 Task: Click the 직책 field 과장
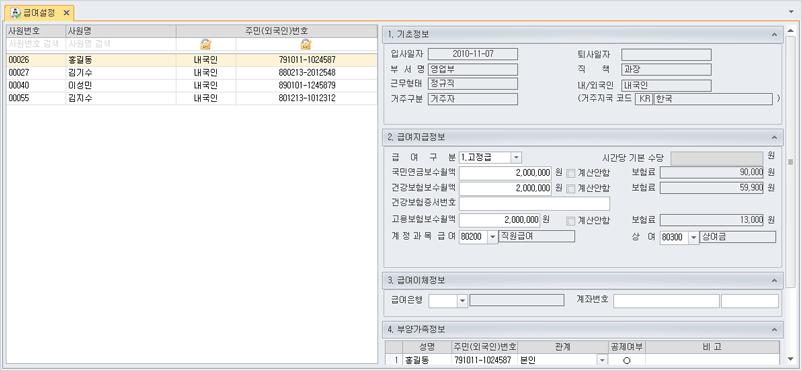(x=666, y=69)
